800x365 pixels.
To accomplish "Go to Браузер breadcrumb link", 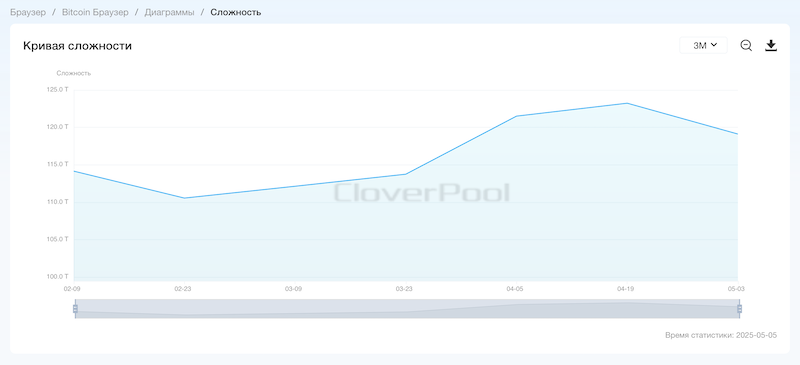I will tap(28, 12).
